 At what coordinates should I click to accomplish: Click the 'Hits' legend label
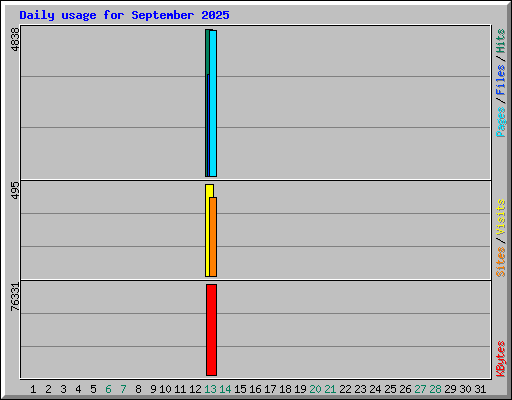pyautogui.click(x=501, y=41)
